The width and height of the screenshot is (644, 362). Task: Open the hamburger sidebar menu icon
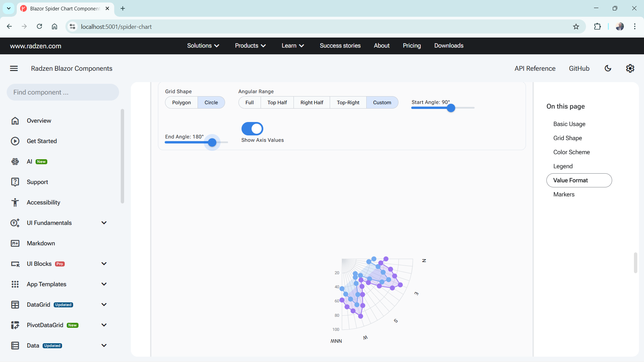click(x=14, y=68)
